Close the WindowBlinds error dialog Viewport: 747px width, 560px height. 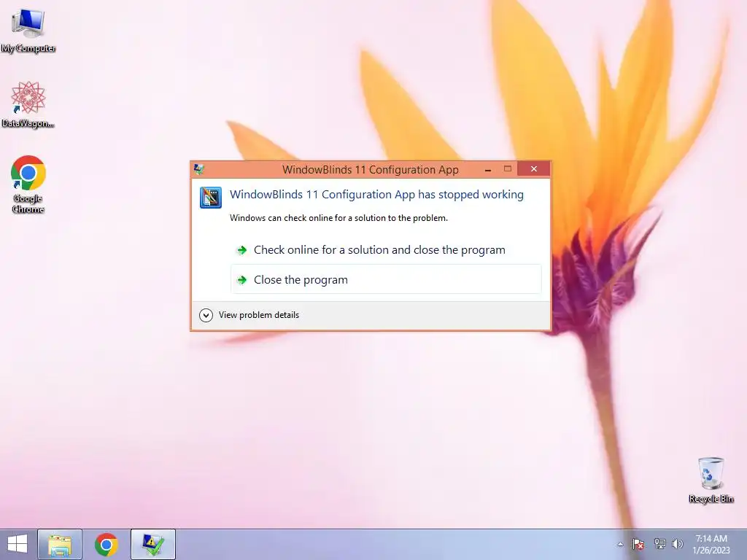(533, 169)
